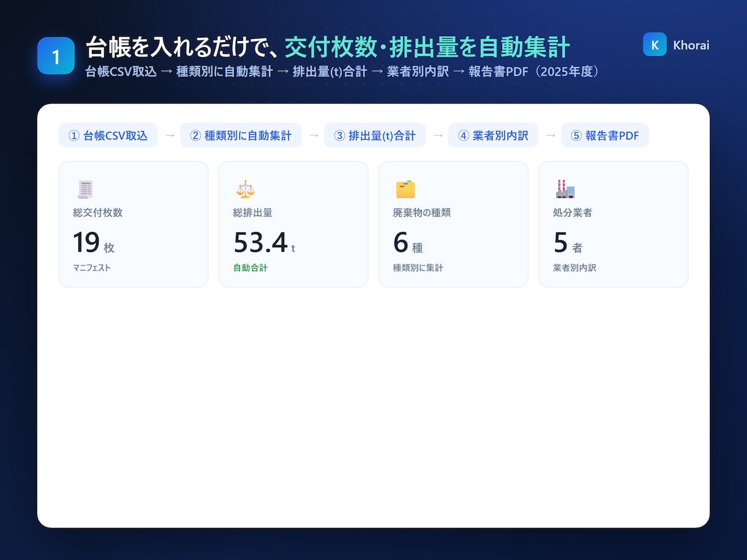Click the factory icon above 処分業者
This screenshot has width=747, height=560.
565,189
